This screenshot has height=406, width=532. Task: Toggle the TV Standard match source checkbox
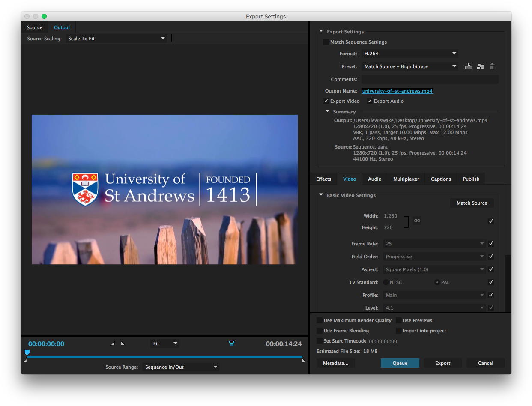click(x=491, y=282)
